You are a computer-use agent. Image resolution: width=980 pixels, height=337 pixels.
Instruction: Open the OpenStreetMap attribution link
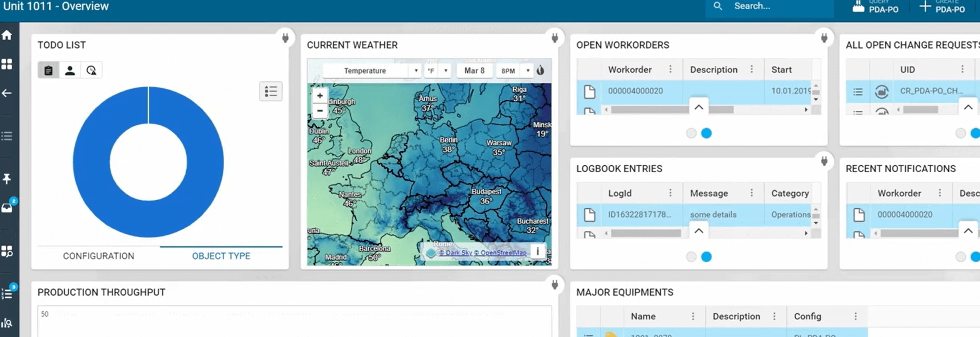point(503,253)
